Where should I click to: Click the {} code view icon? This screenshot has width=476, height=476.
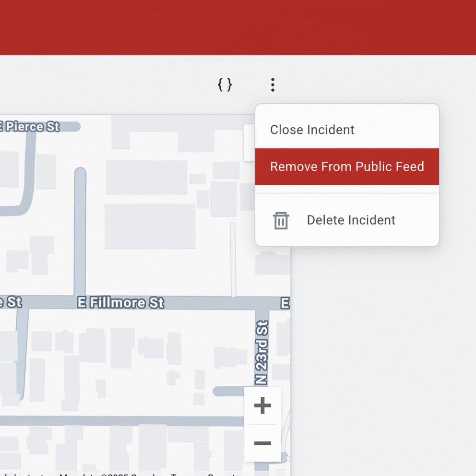point(225,84)
